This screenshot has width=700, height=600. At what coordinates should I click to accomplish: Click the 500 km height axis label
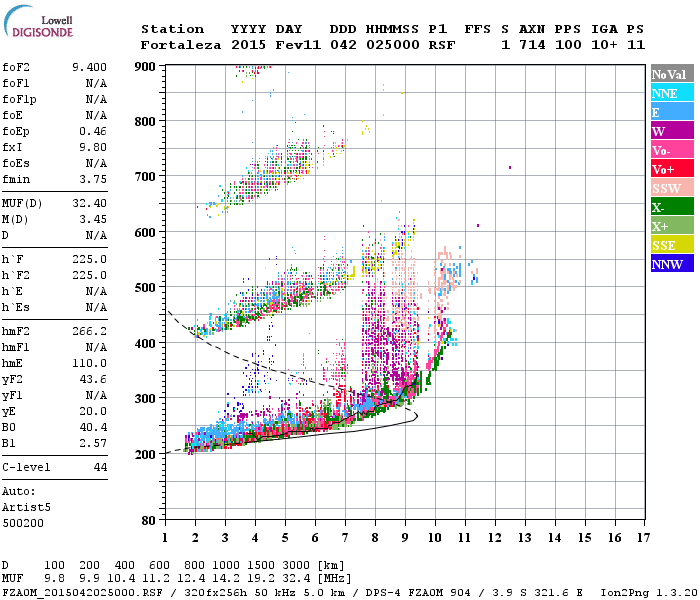[x=145, y=287]
